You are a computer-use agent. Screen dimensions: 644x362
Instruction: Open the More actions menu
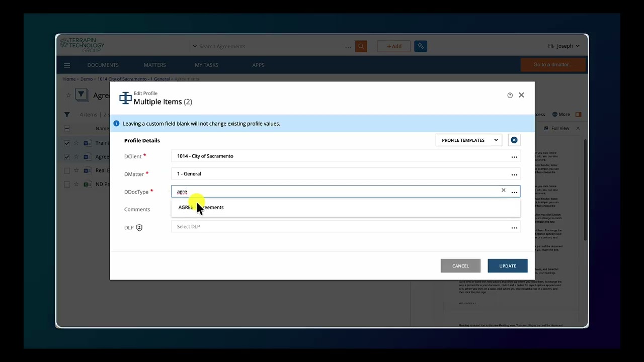pos(561,114)
